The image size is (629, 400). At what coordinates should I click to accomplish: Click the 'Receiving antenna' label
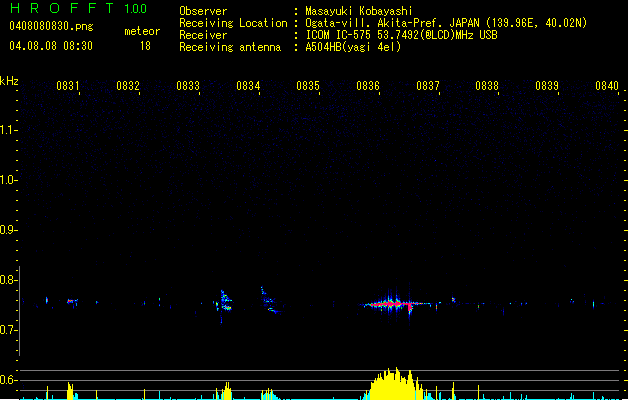(230, 47)
